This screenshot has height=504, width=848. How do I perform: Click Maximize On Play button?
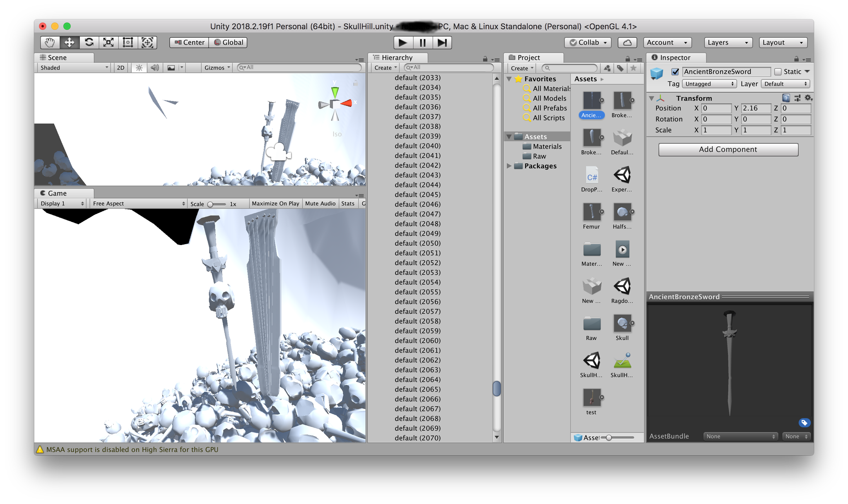point(275,204)
